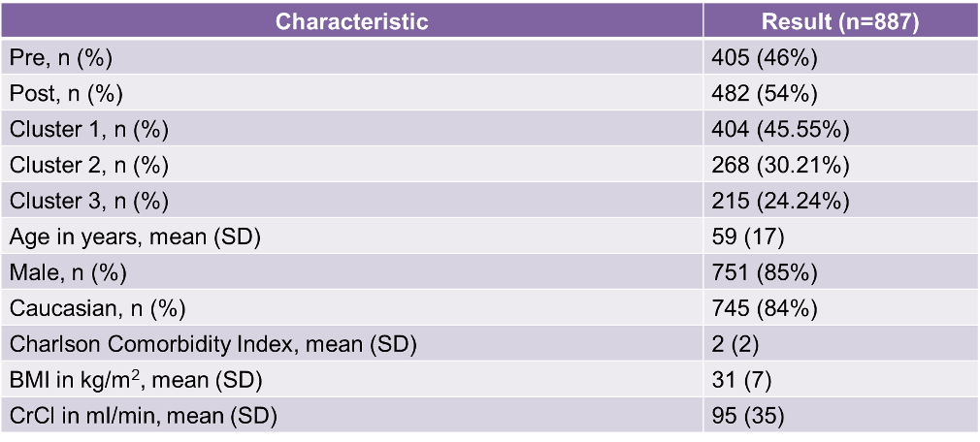Click the Characteristic column header
This screenshot has width=980, height=442.
(351, 21)
